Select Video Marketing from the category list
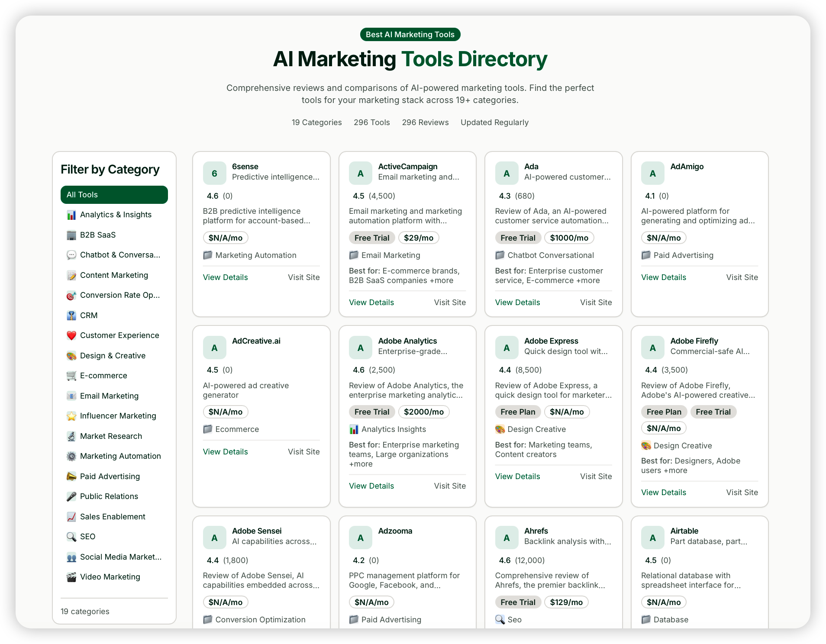This screenshot has height=644, width=826. (x=110, y=576)
